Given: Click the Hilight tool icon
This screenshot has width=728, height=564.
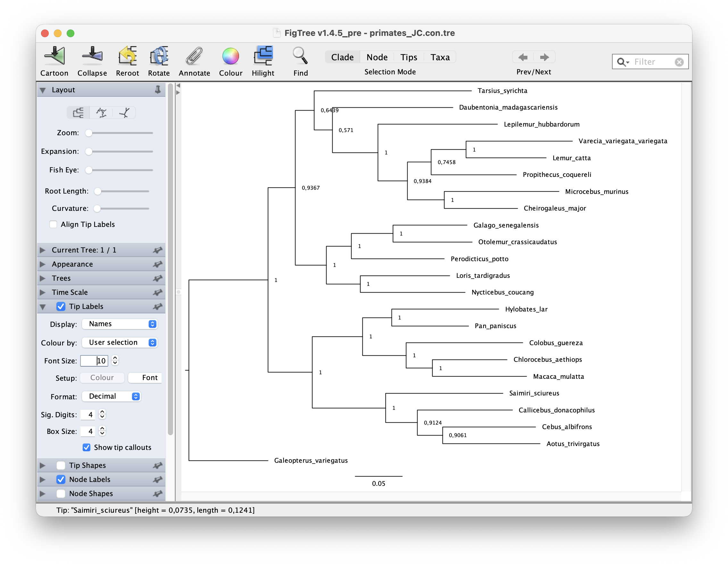Looking at the screenshot, I should pos(263,56).
